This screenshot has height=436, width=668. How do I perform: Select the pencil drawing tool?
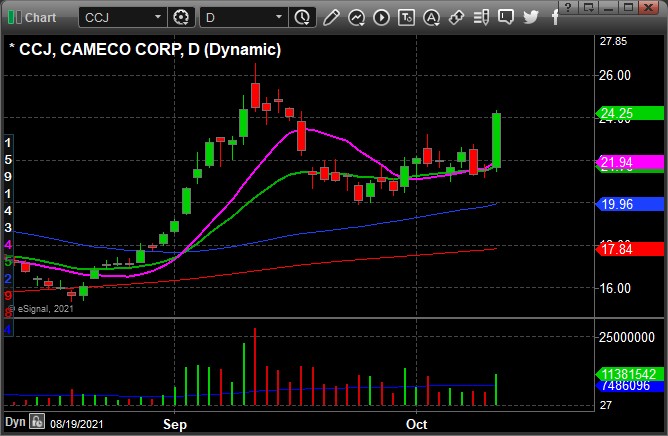331,17
